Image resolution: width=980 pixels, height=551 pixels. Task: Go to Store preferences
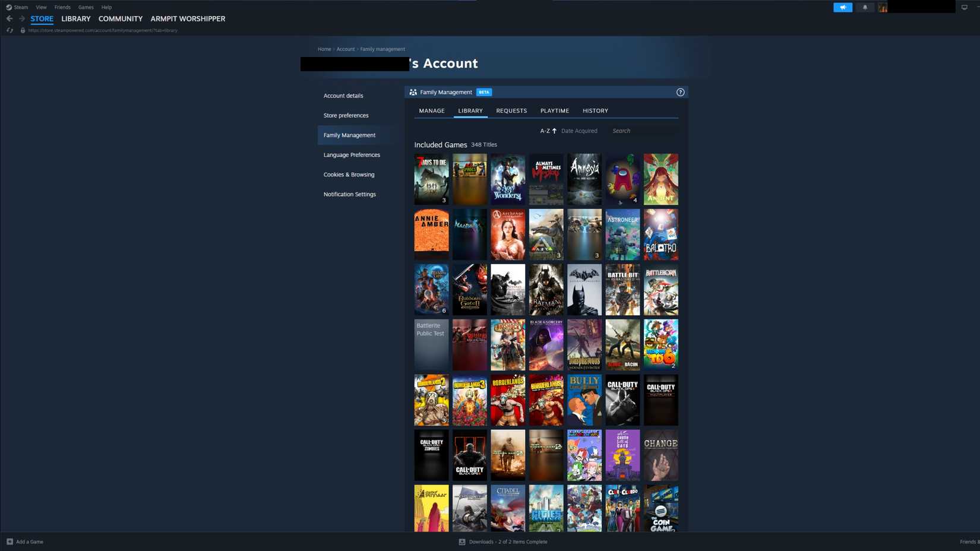pyautogui.click(x=346, y=115)
